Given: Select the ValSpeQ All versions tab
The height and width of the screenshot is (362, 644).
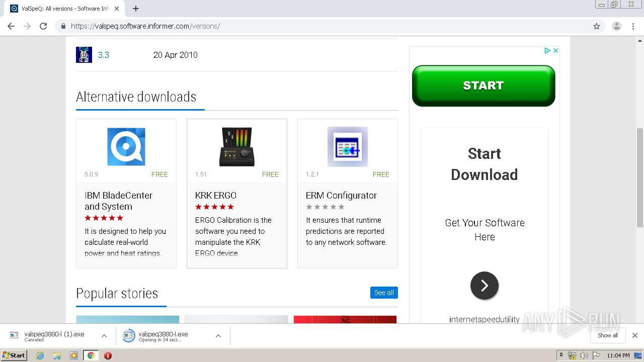Looking at the screenshot, I should click(x=64, y=9).
